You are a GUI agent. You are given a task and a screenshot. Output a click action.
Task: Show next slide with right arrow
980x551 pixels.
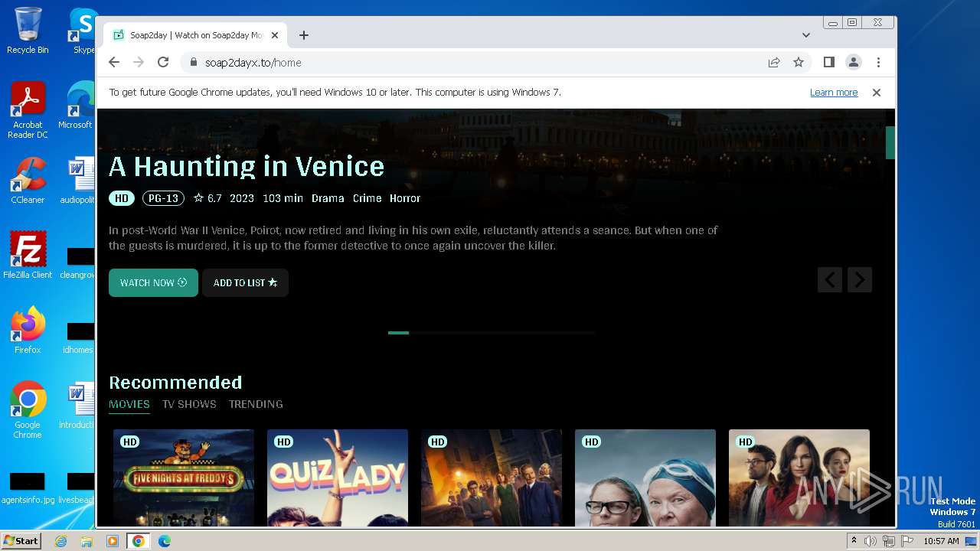point(860,279)
